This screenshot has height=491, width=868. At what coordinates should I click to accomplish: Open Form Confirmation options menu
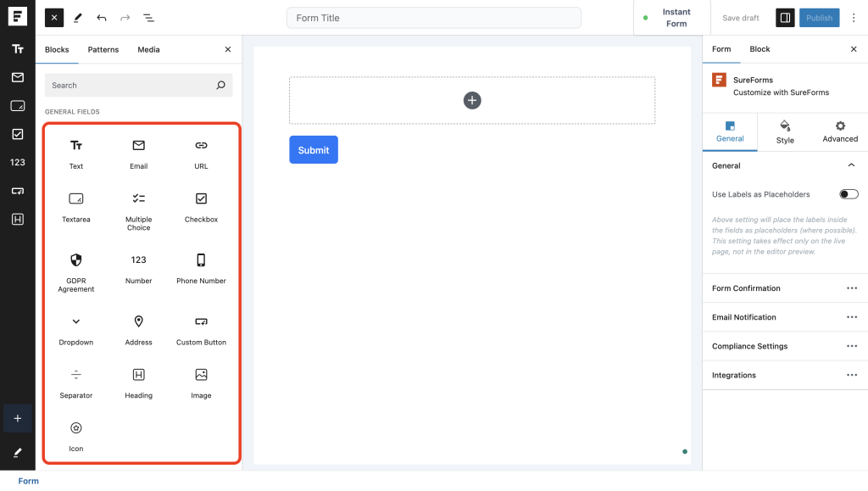(853, 288)
